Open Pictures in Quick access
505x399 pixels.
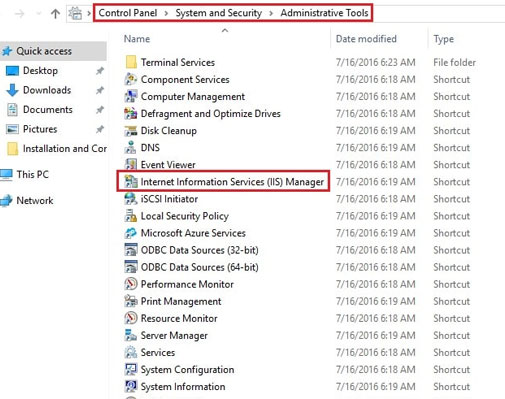pyautogui.click(x=40, y=129)
